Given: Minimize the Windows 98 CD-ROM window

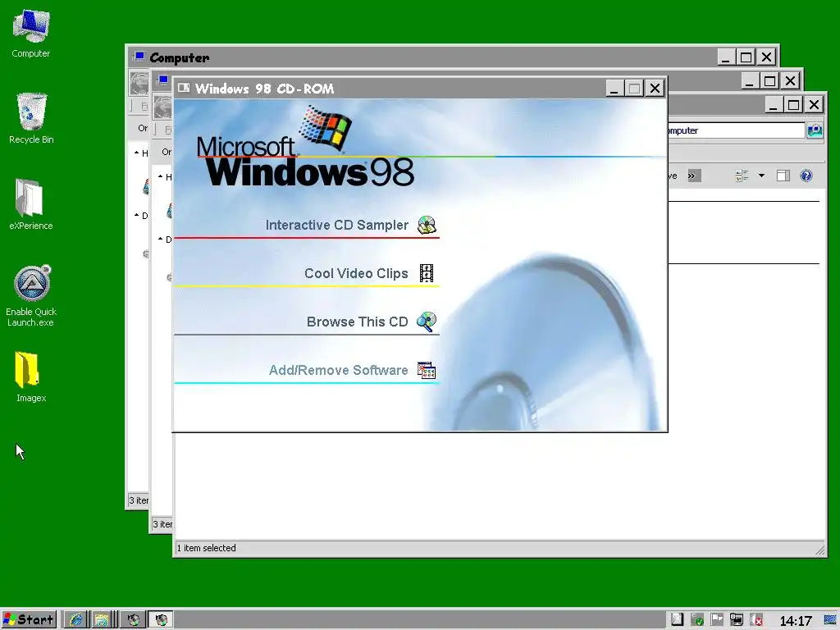Looking at the screenshot, I should (614, 89).
